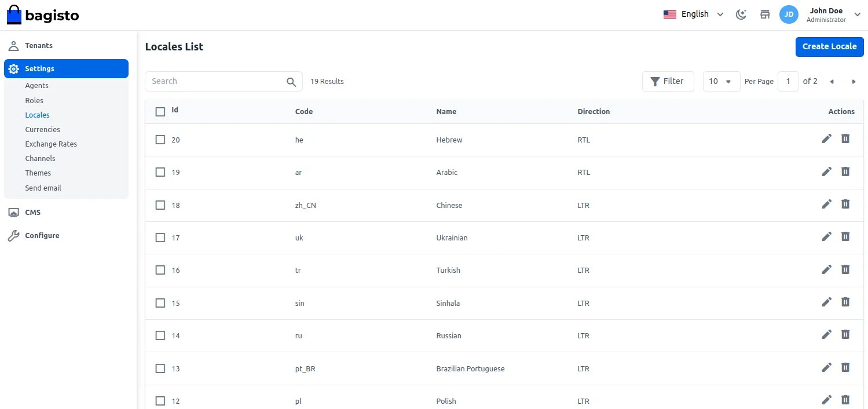The height and width of the screenshot is (409, 868).
Task: Edit the Hebrew locale with the pencil icon
Action: pos(826,139)
